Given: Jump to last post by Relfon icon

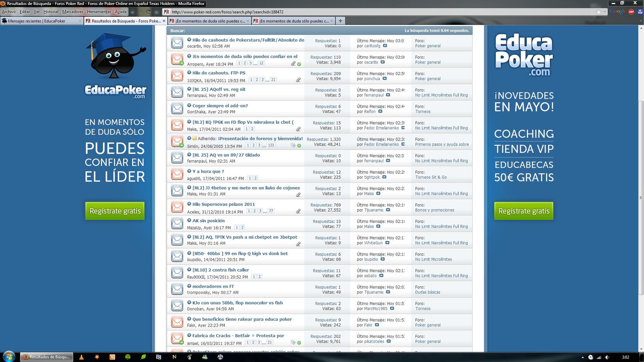Looking at the screenshot, I should pos(380,112).
